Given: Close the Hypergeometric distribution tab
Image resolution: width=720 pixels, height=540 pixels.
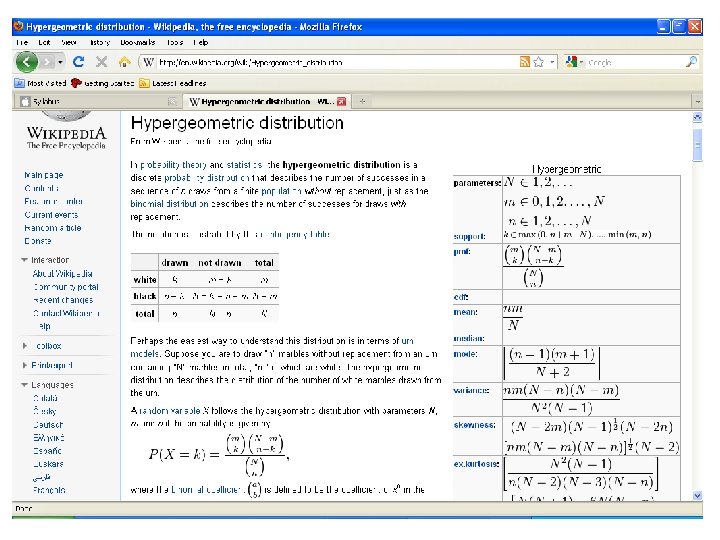Looking at the screenshot, I should point(342,101).
